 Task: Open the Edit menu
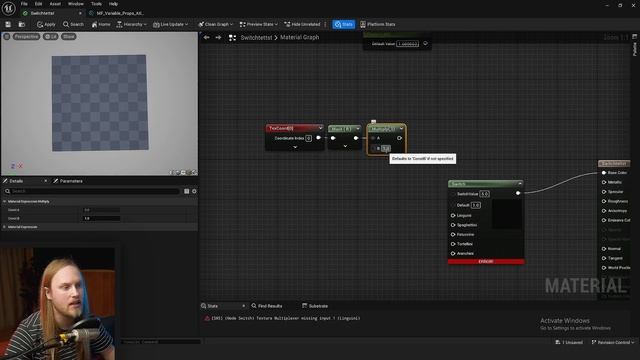tap(38, 4)
